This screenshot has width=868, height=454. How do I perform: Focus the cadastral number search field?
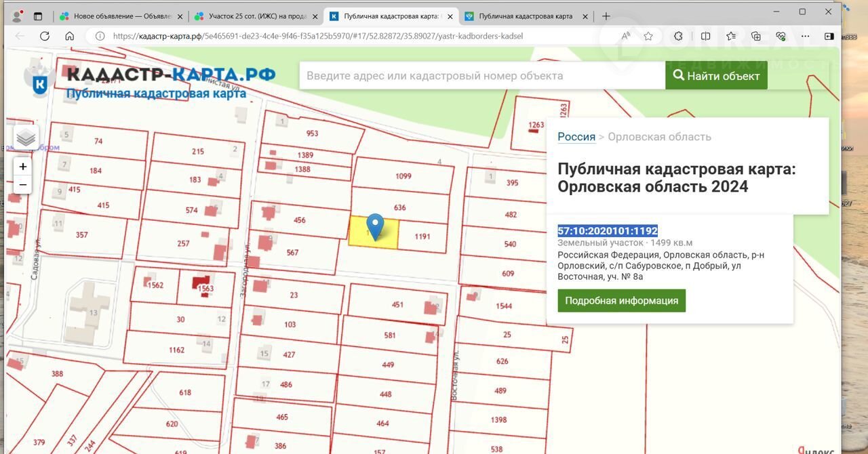(x=481, y=76)
